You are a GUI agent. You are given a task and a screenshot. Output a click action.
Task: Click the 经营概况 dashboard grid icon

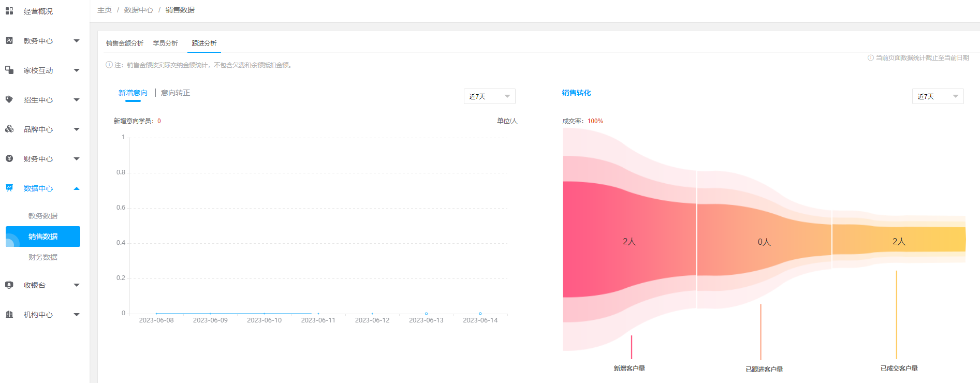9,11
